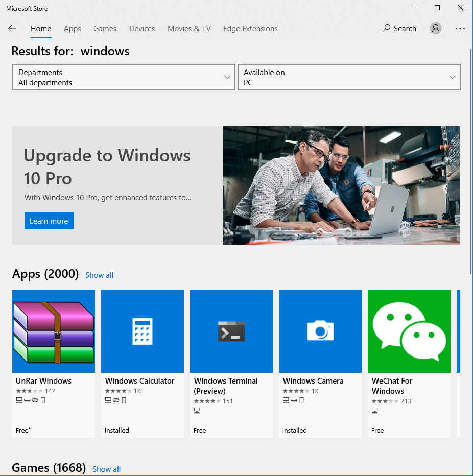Maximize the Microsoft Store window
The image size is (473, 476).
437,8
